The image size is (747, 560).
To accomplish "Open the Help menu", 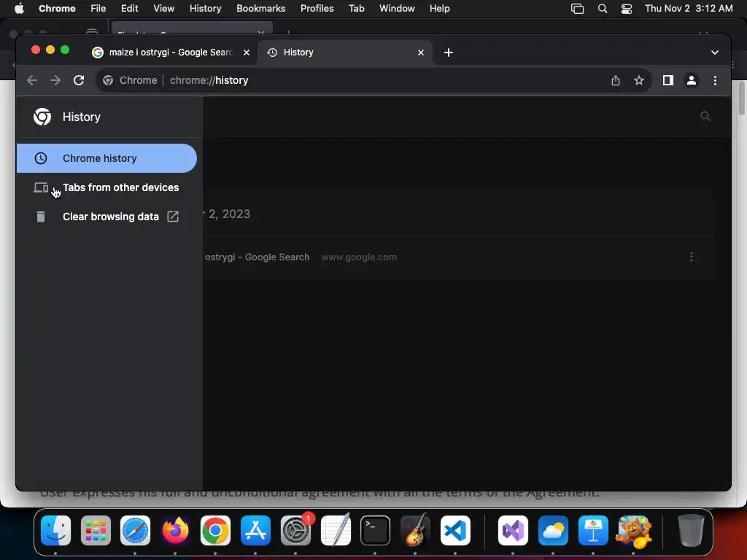I will [x=439, y=8].
